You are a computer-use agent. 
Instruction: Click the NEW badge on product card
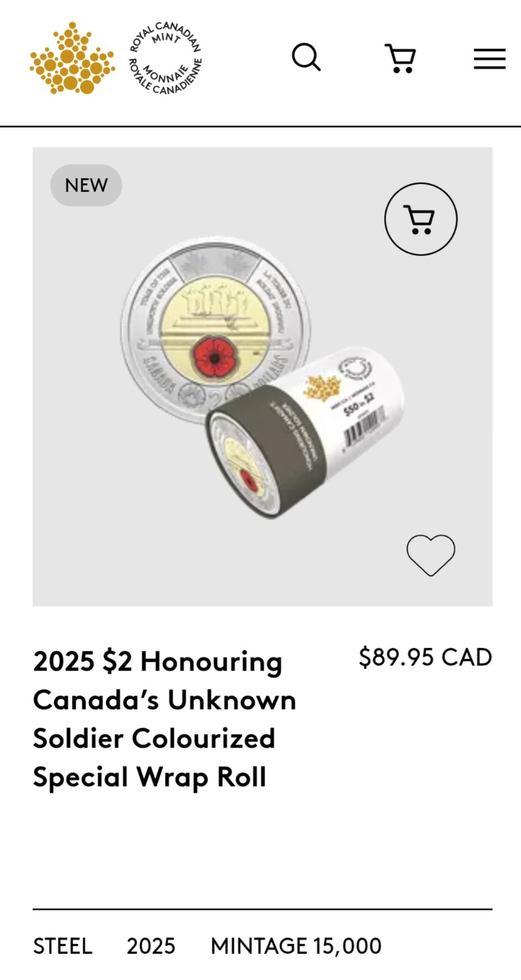click(86, 185)
